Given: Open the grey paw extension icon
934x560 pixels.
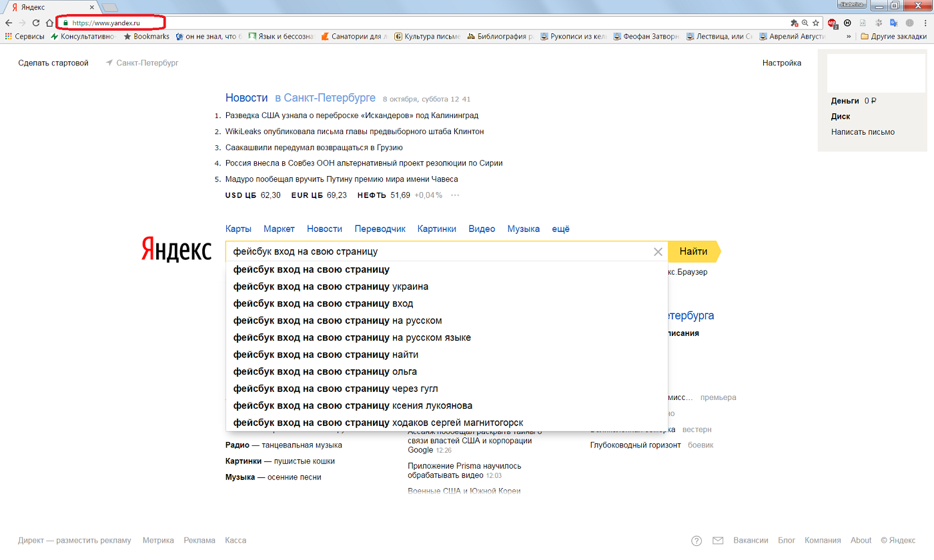Looking at the screenshot, I should 878,23.
